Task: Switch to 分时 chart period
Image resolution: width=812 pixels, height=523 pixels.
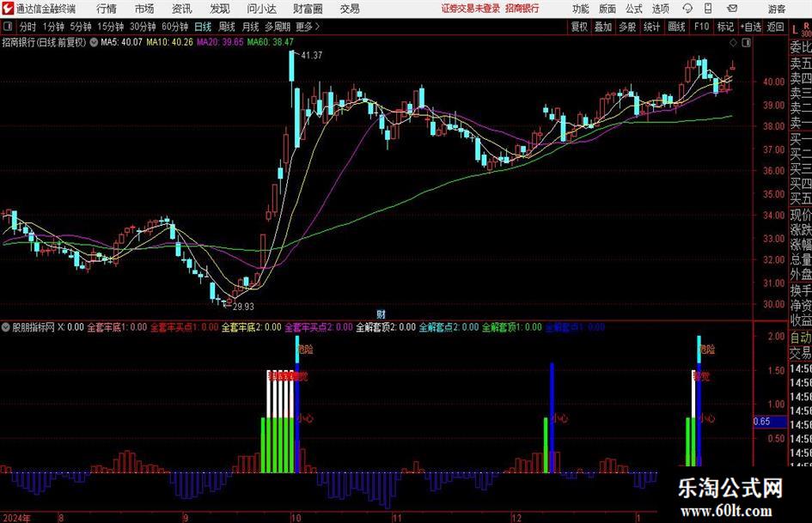Action: [x=28, y=27]
